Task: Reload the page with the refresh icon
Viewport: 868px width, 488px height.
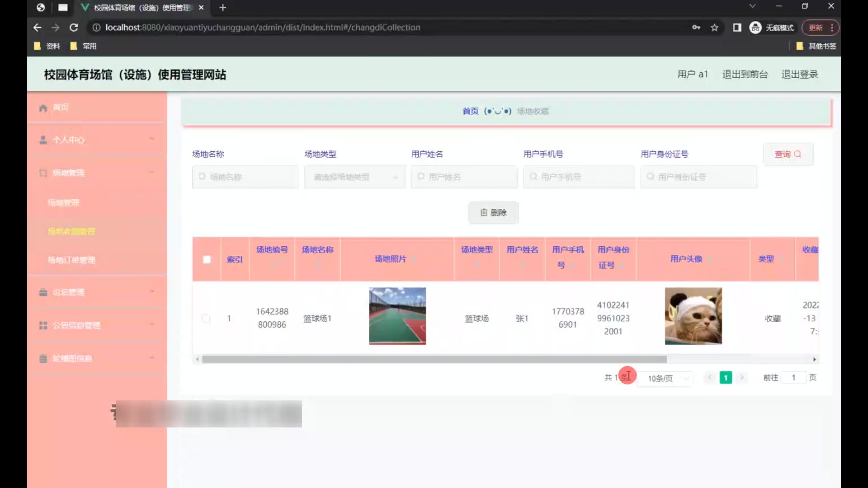Action: [74, 28]
